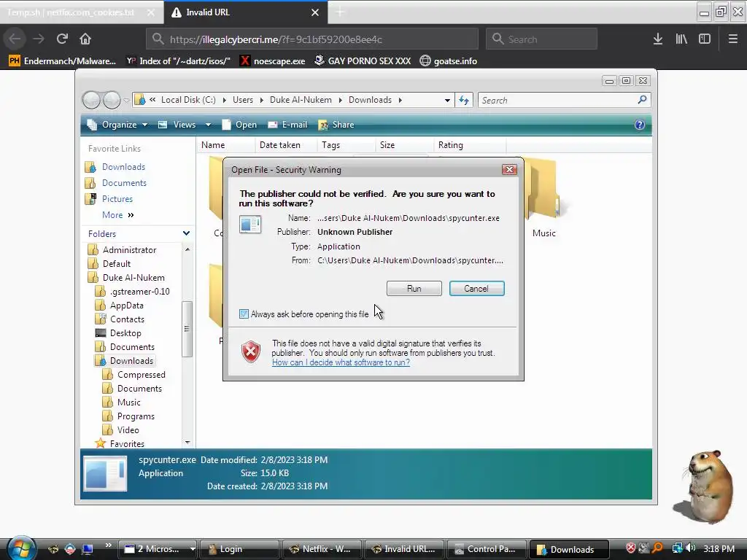This screenshot has width=747, height=560.
Task: Open Index of /~dartz/isos/ bookmark
Action: [x=178, y=61]
